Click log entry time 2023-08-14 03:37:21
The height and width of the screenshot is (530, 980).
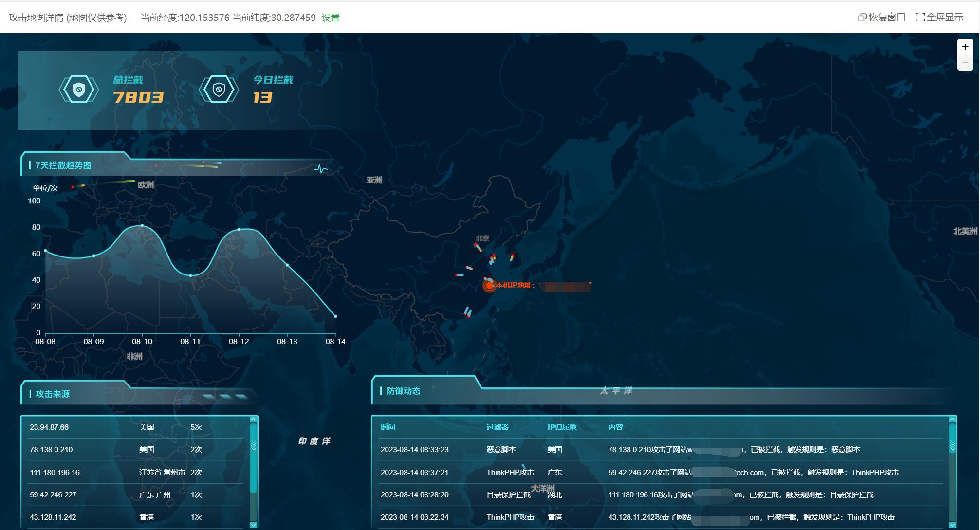(415, 473)
